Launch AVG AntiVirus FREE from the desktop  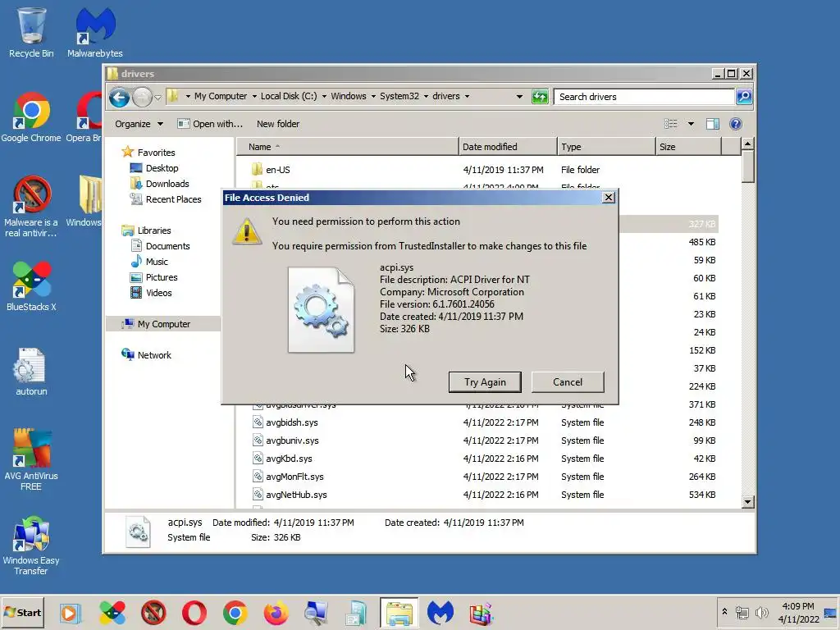[x=31, y=459]
